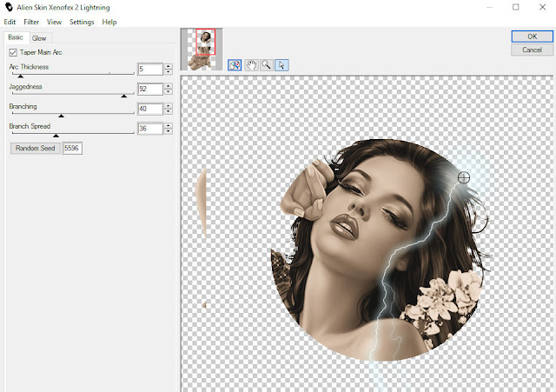Click the navigator preview thumbnail

coord(202,50)
